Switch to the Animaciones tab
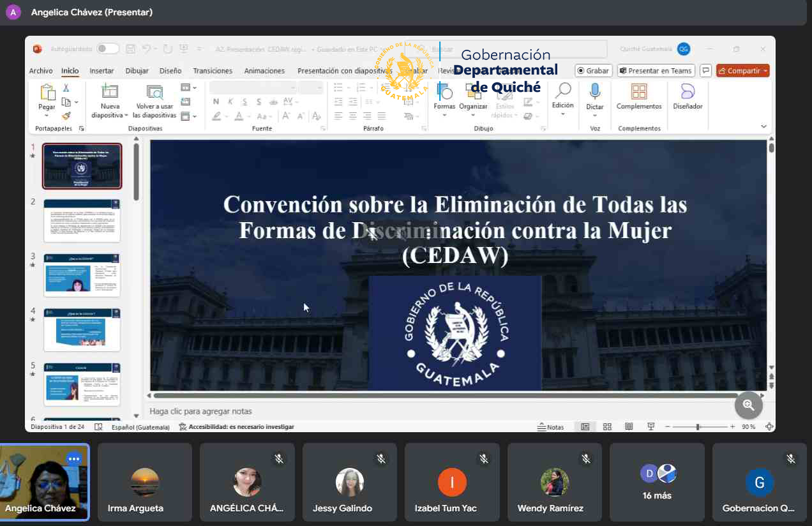 click(264, 71)
